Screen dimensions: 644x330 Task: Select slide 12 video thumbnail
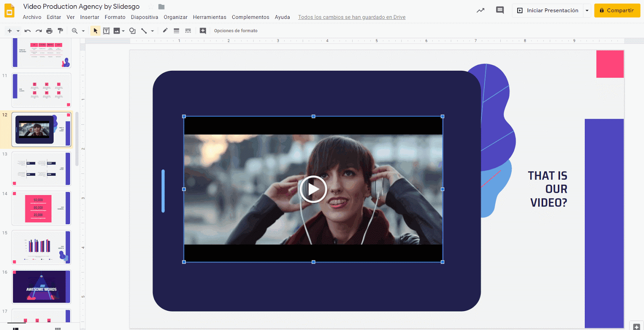[x=41, y=130]
